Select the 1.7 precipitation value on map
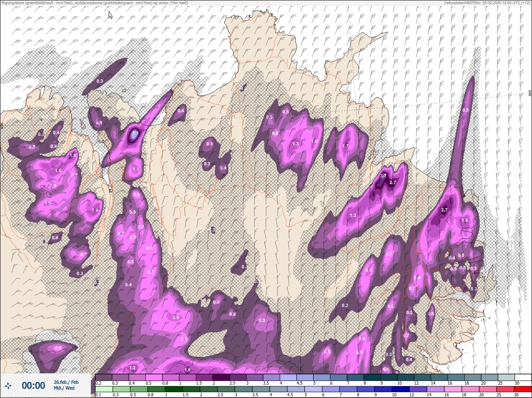This screenshot has width=532, height=398. pyautogui.click(x=345, y=146)
